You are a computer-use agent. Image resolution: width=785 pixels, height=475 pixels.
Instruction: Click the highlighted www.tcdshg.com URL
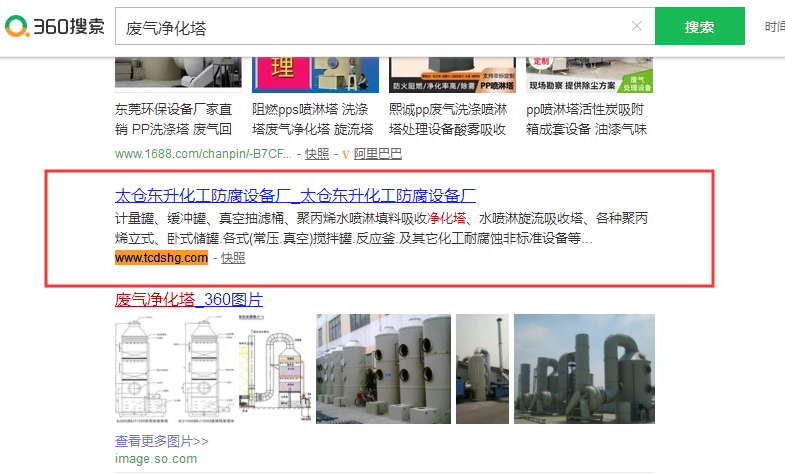[161, 258]
